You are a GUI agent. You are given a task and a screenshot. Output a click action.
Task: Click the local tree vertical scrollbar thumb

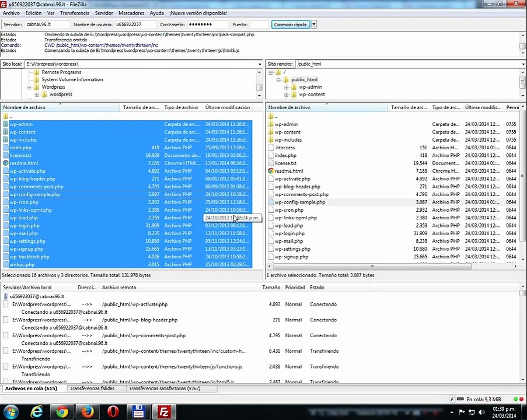(x=259, y=87)
